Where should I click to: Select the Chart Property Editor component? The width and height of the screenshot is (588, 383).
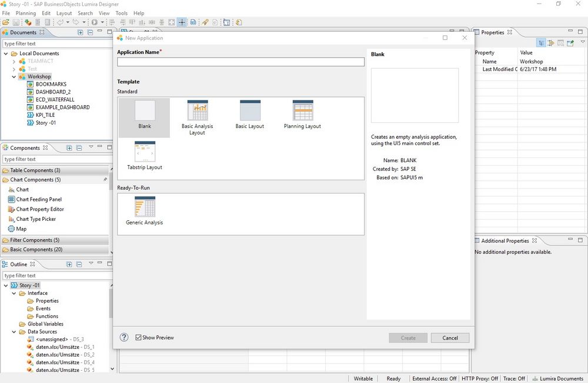tap(36, 209)
